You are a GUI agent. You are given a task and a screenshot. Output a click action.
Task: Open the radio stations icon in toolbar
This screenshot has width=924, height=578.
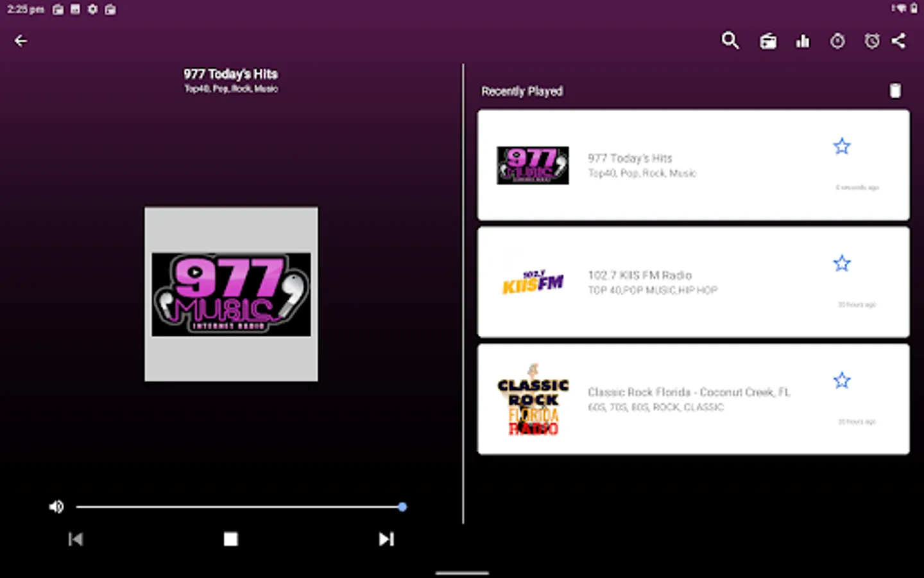(768, 42)
